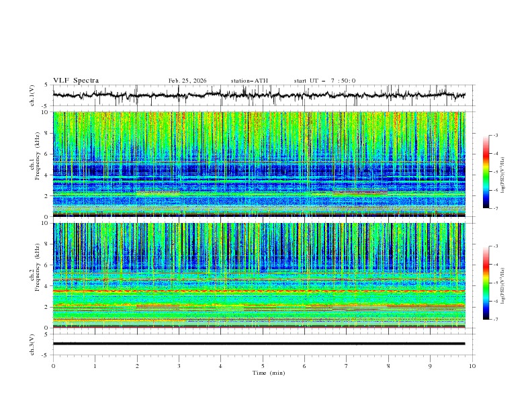Screen dimensions: 532x411
Task: Click the "-7" tick on ch.2 colorbar
Action: coord(496,320)
